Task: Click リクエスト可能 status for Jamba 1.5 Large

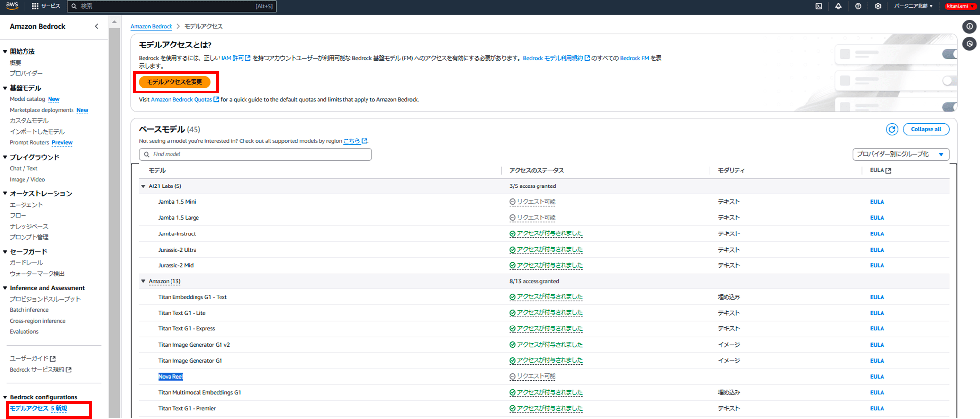Action: [532, 218]
